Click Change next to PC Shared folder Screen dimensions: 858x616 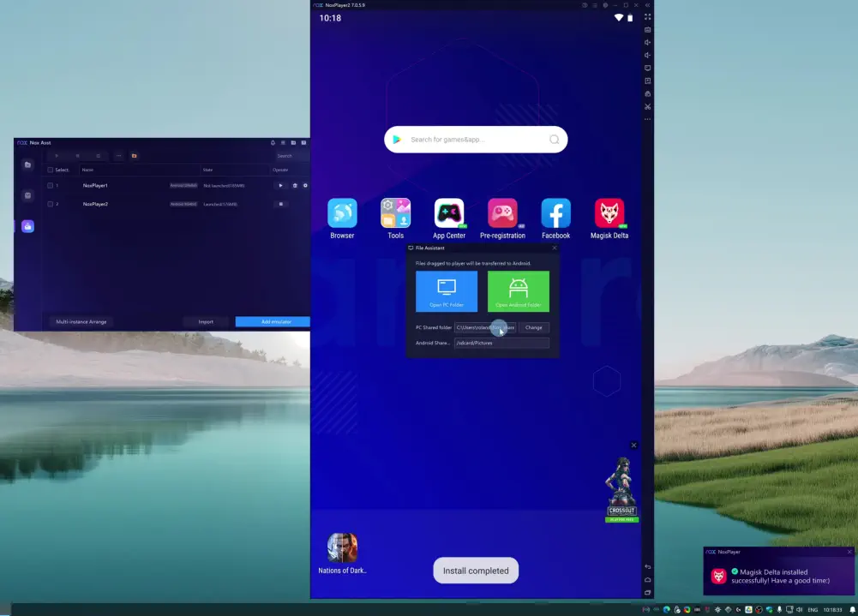tap(533, 327)
